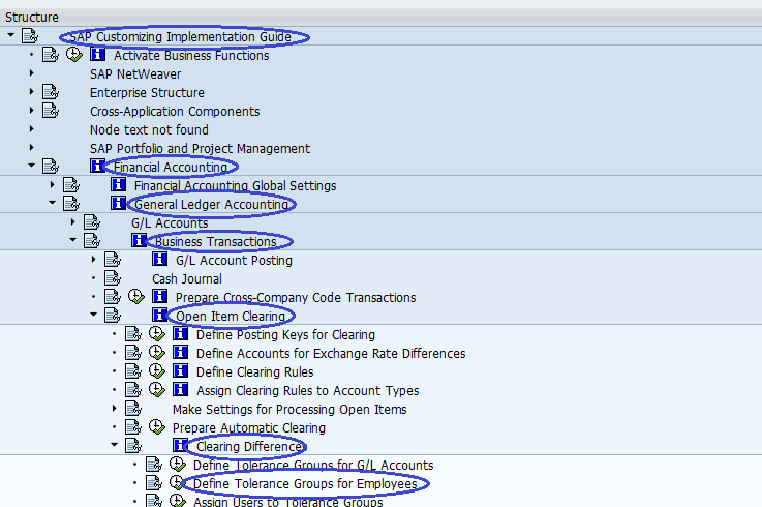Open info icon for G/L Account Posting

pos(160,259)
